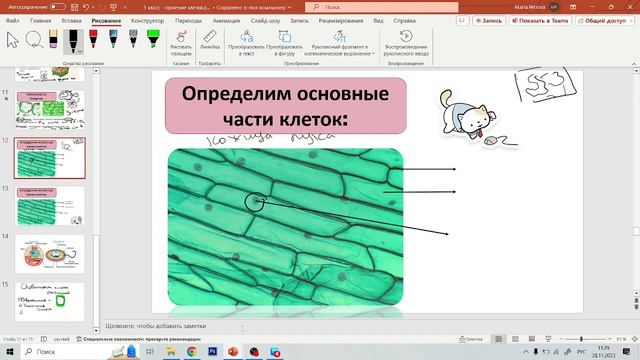Open the Undo history dropdown arrow
640x360 pixels.
pyautogui.click(x=93, y=7)
